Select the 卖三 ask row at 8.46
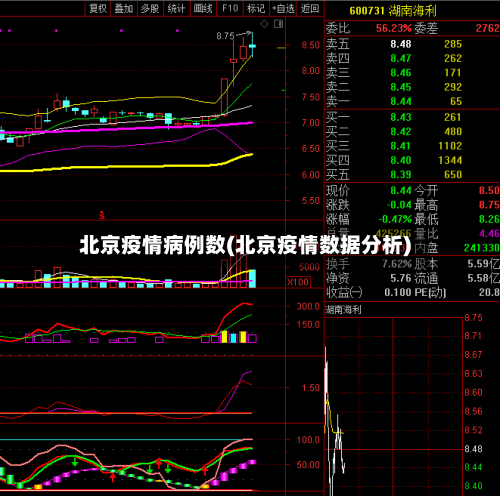The width and height of the screenshot is (500, 496). point(412,73)
